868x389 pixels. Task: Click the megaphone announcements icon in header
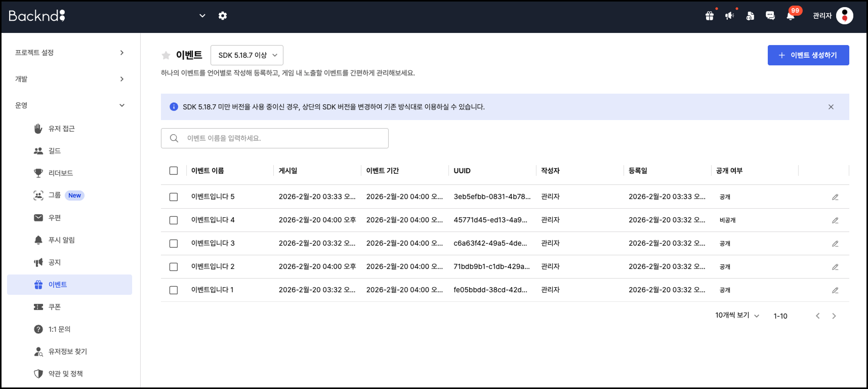(x=729, y=16)
